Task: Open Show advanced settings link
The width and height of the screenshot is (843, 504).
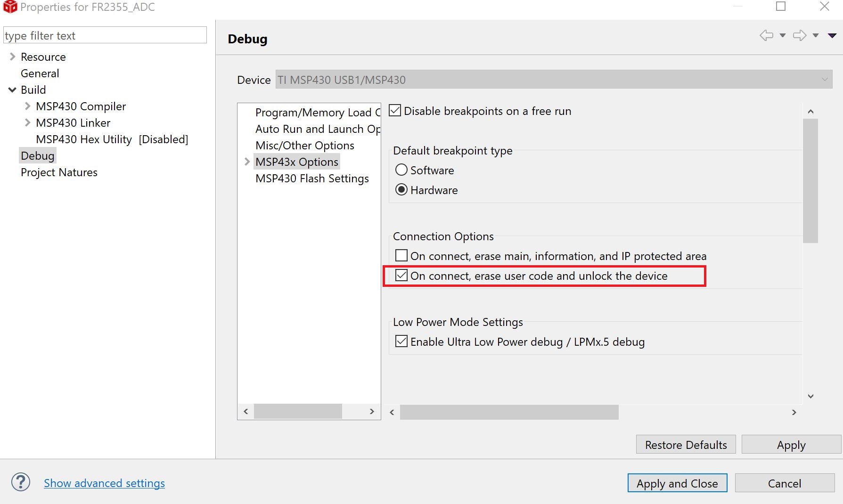Action: (104, 483)
